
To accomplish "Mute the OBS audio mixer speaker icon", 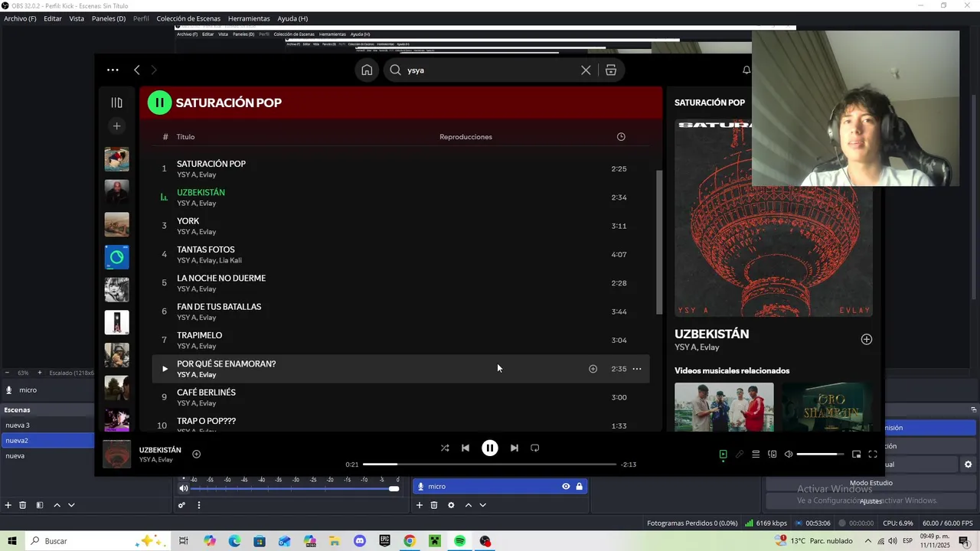I will tap(184, 488).
